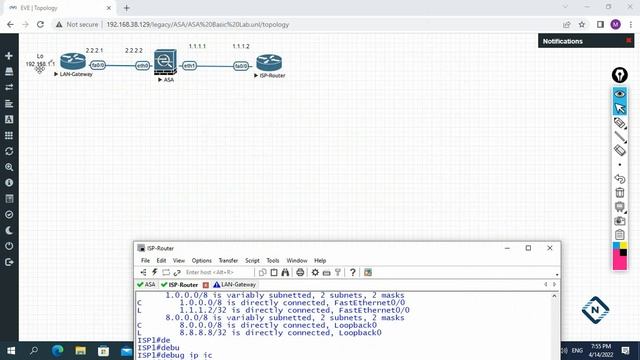Click the Logout icon in sidebar
Screen dimensions: 640x360
pyautogui.click(x=9, y=262)
